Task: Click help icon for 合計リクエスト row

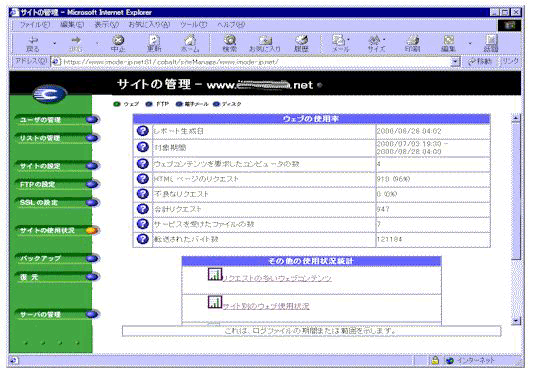Action: (x=143, y=209)
